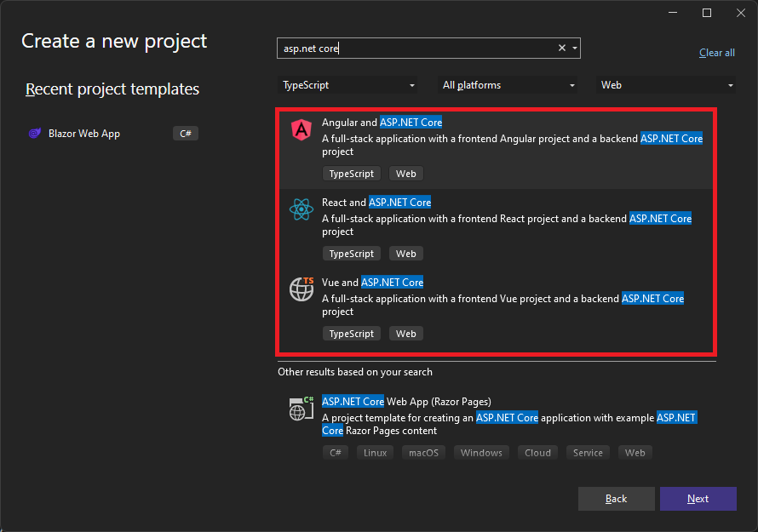Click the Next button

698,499
